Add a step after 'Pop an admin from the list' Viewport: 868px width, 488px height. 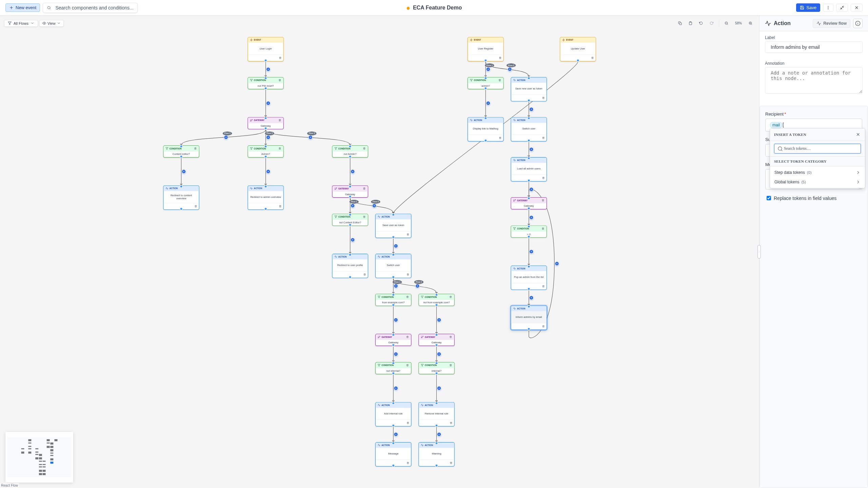[531, 298]
